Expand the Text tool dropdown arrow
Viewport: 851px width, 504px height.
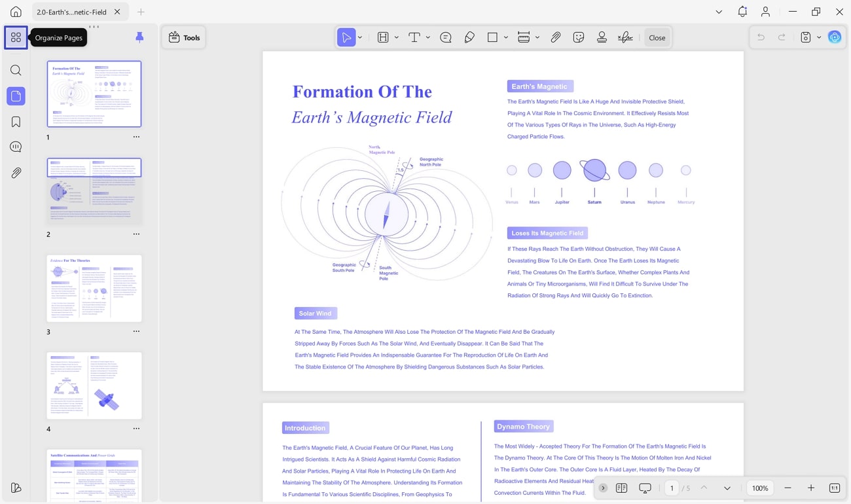[x=428, y=38]
